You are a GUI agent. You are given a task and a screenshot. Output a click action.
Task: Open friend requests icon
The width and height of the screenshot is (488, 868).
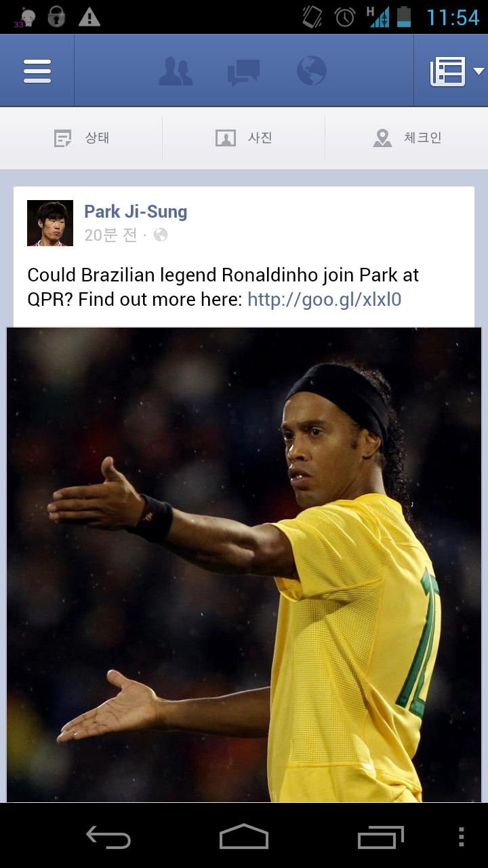pyautogui.click(x=176, y=71)
